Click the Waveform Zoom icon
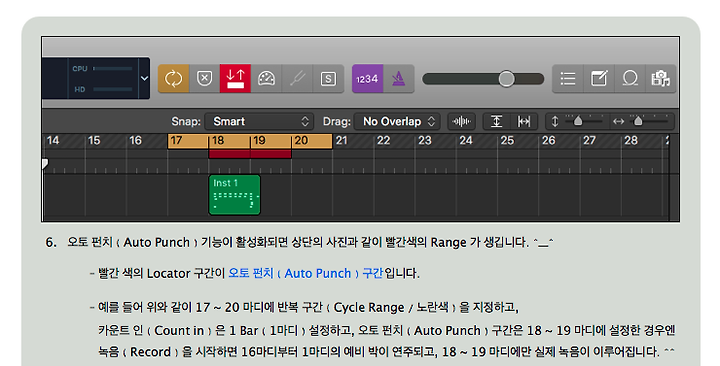This screenshot has width=720, height=366. 461,121
